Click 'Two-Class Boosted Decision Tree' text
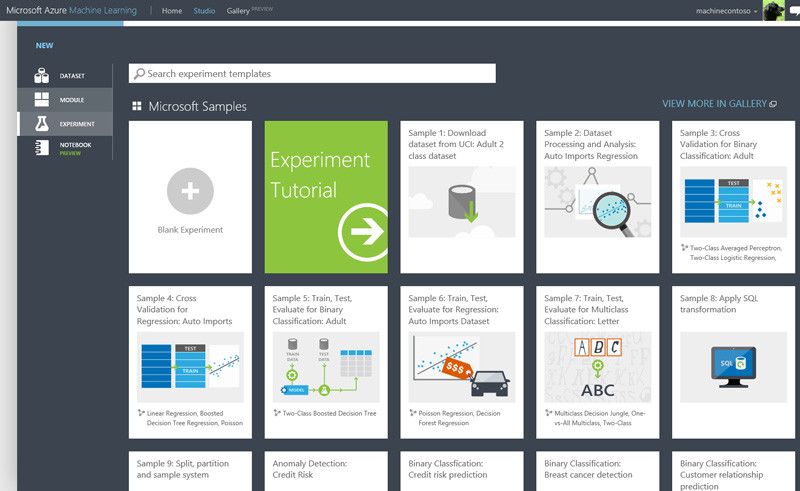The width and height of the screenshot is (800, 491). point(329,413)
